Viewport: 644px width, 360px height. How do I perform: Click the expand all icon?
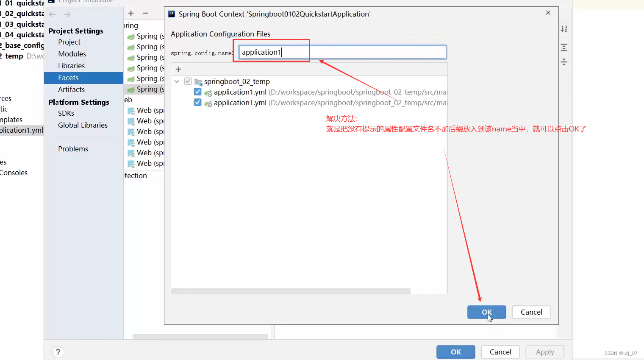(564, 47)
